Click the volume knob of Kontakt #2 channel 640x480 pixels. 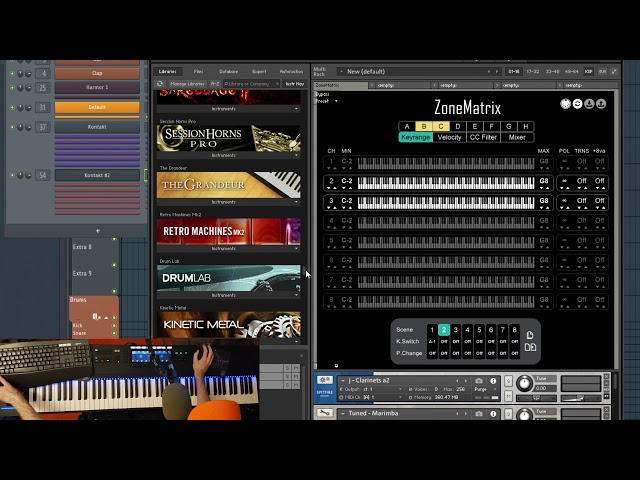[28, 176]
